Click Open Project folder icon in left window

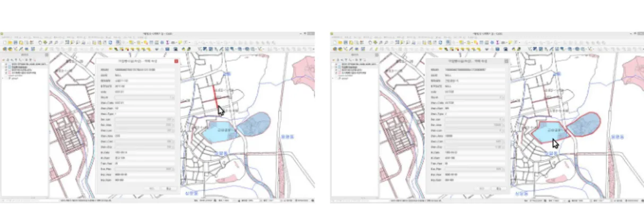click(10, 43)
